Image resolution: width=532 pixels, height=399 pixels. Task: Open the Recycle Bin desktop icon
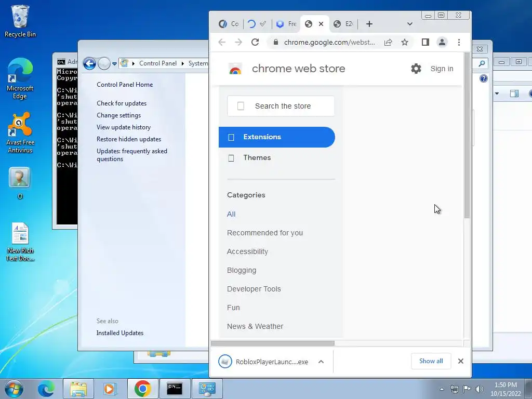pos(20,21)
